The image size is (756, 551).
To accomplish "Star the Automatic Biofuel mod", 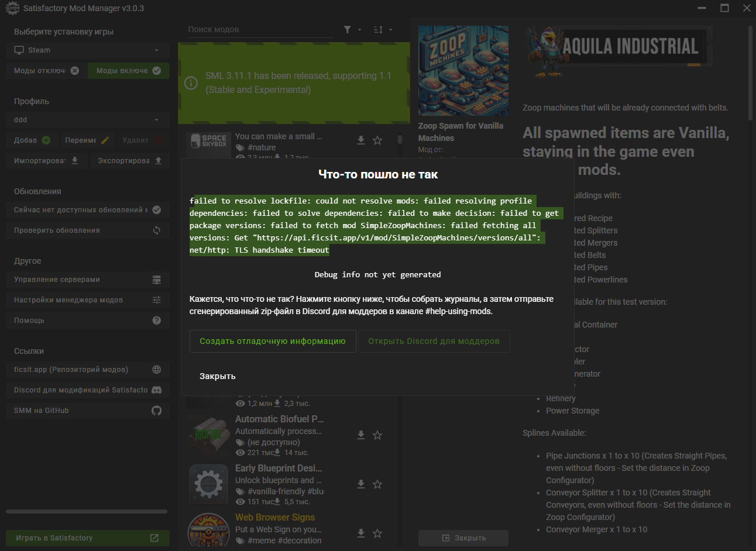I will coord(377,435).
